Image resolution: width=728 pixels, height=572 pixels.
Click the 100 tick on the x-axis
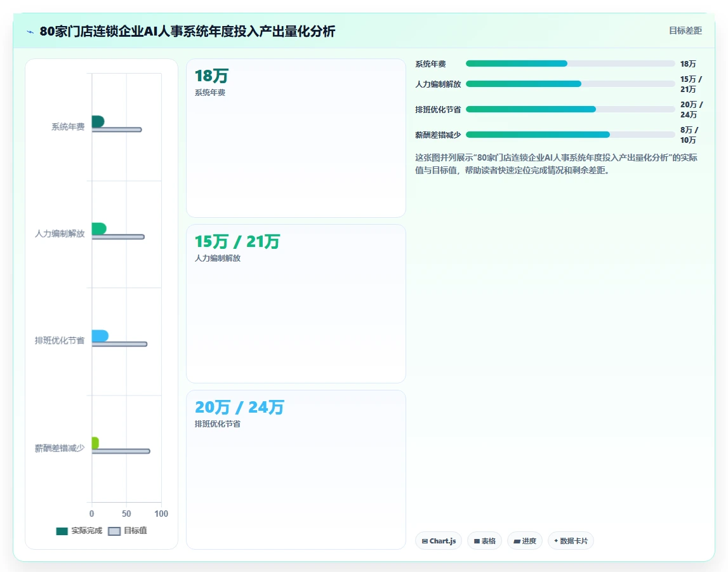161,514
